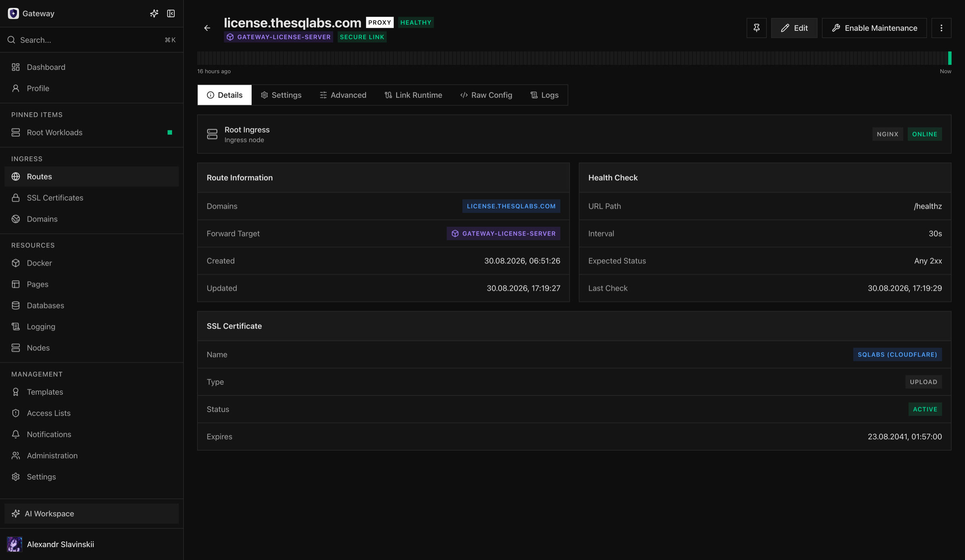965x560 pixels.
Task: Open Access Lists
Action: [x=92, y=413]
